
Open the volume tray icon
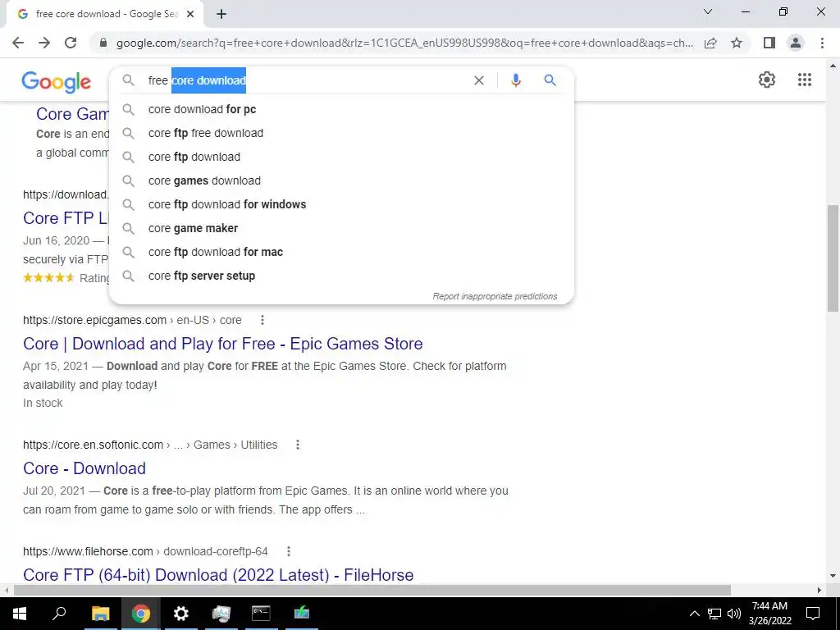click(734, 614)
